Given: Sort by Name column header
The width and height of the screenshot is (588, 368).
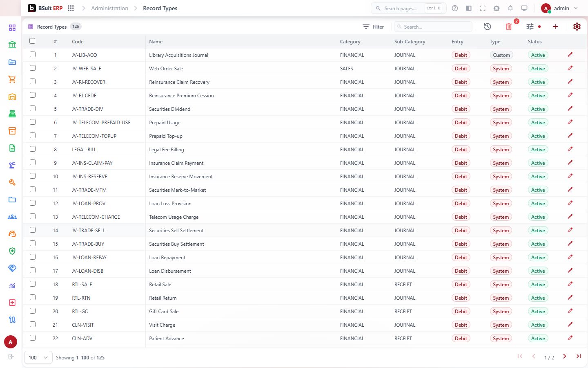Looking at the screenshot, I should click(156, 42).
